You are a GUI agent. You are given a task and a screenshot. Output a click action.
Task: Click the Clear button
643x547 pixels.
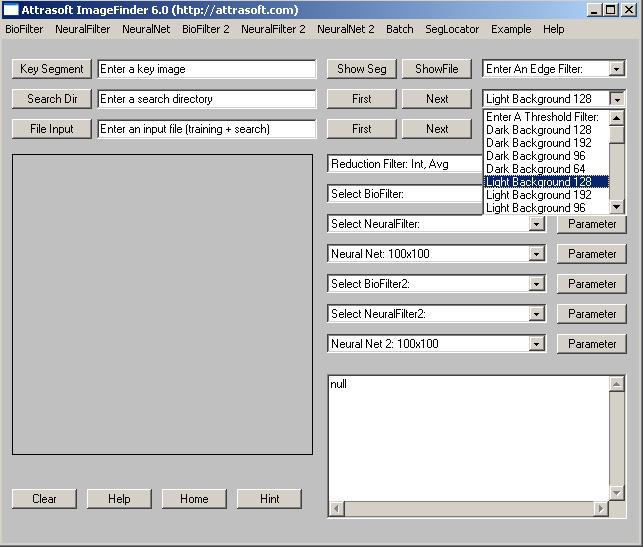click(44, 499)
